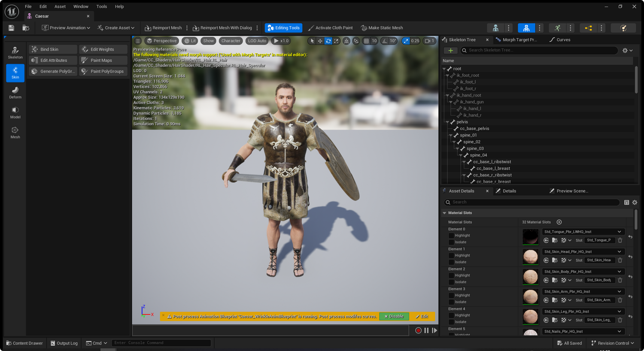Select the Deform tool category

(15, 93)
